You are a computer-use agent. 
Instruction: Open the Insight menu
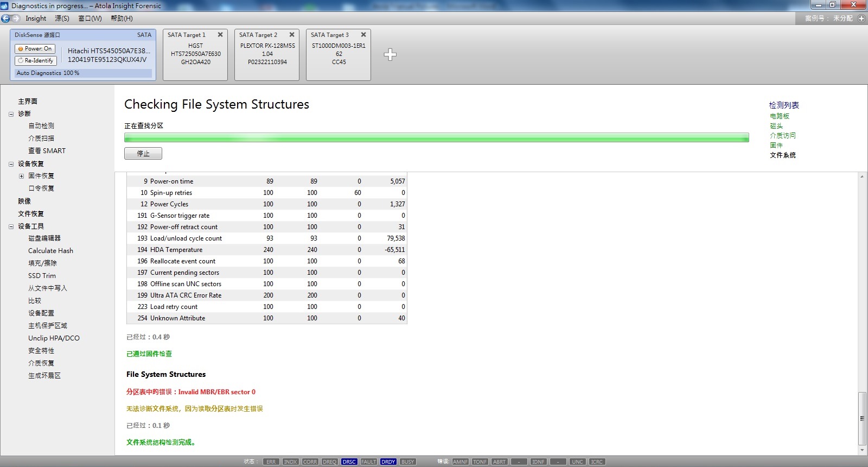point(36,18)
